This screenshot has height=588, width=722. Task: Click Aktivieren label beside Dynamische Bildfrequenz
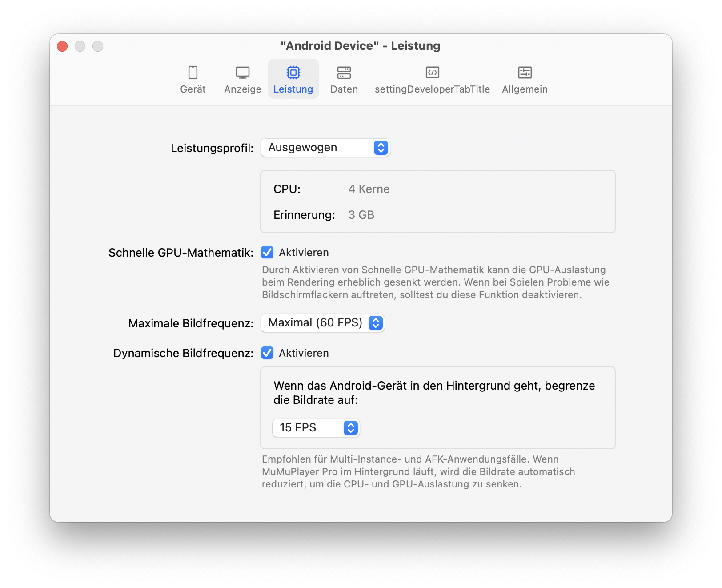pos(304,353)
